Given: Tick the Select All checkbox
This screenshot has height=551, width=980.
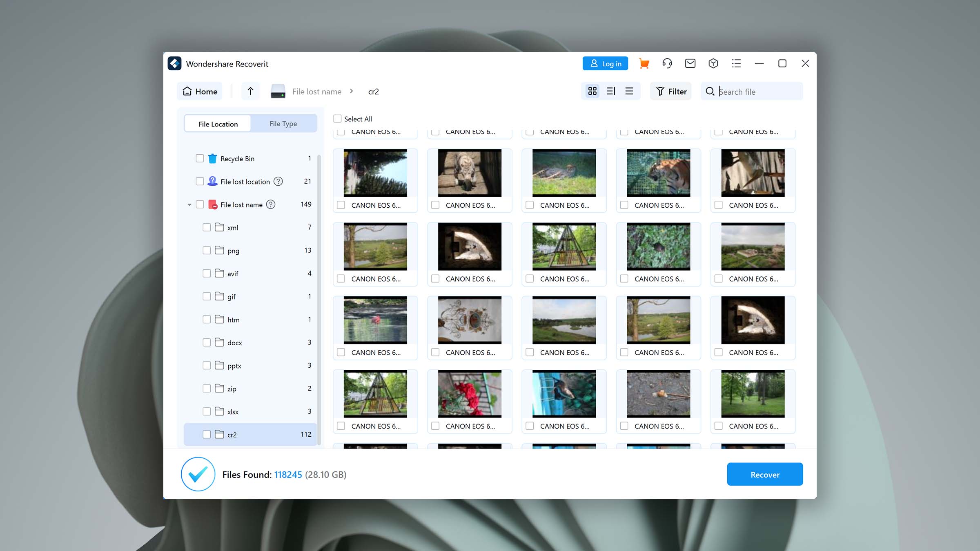Looking at the screenshot, I should (x=337, y=118).
